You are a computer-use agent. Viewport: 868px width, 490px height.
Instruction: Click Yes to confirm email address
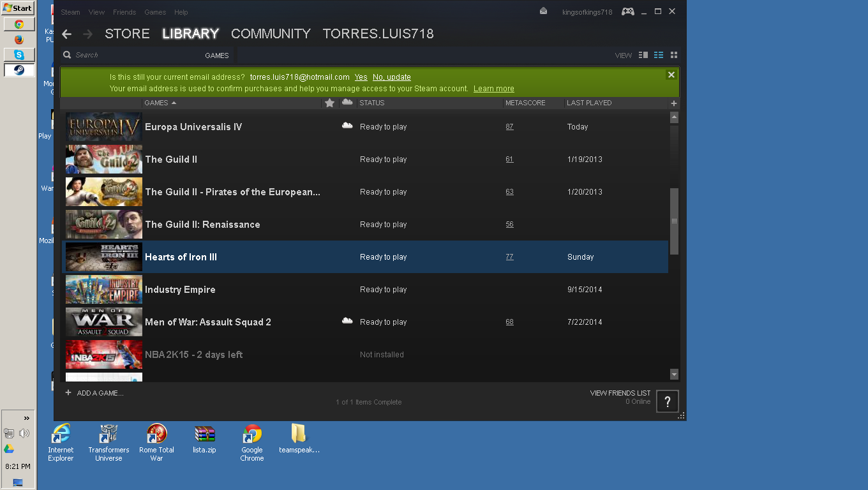(361, 77)
